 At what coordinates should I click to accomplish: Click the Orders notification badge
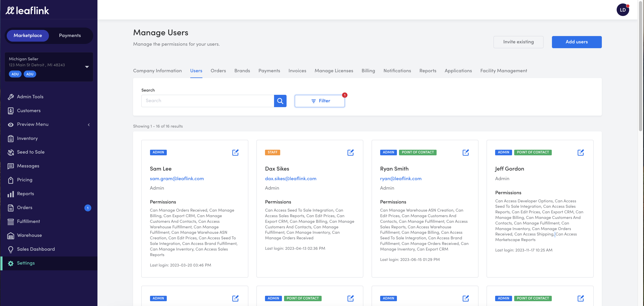[88, 208]
